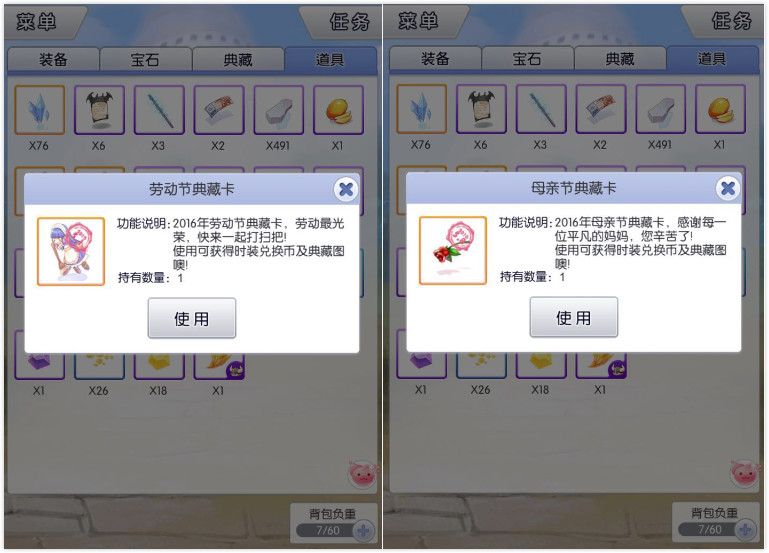
Task: Use the 母亲节典藏卡 with 使用 button
Action: (573, 317)
